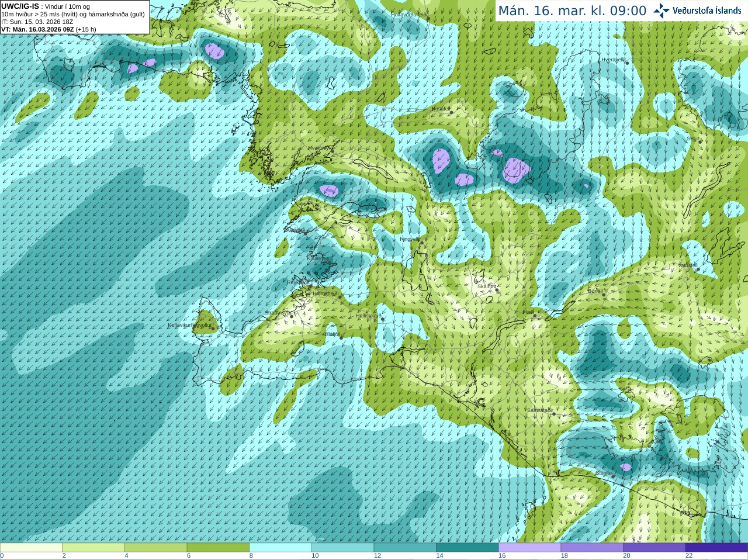The width and height of the screenshot is (748, 560).
Task: Select the 0–2 m/s pale yellow legend swatch
Action: (31, 548)
